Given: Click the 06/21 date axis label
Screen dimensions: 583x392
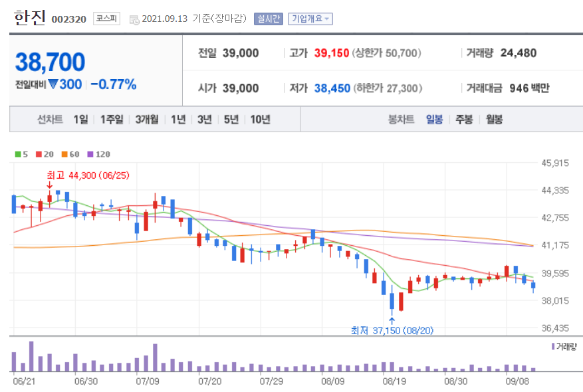Looking at the screenshot, I should [24, 381].
